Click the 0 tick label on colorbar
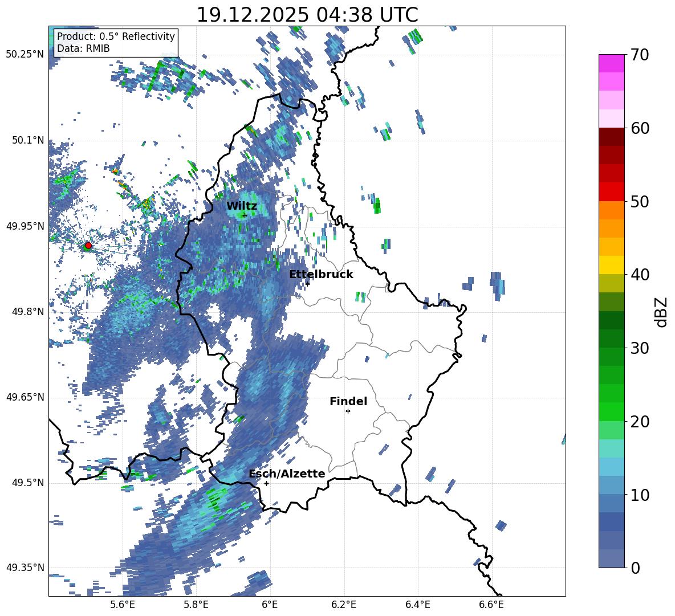 click(635, 568)
